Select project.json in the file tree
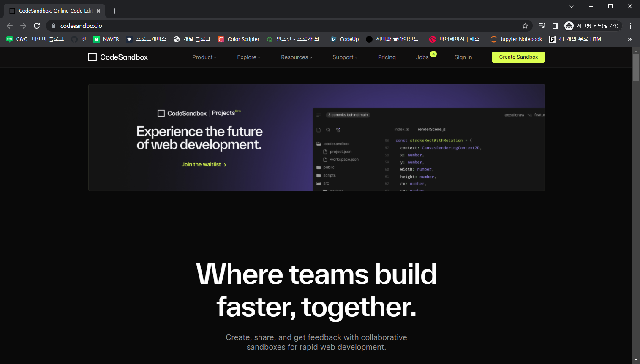This screenshot has height=364, width=640. [337, 152]
